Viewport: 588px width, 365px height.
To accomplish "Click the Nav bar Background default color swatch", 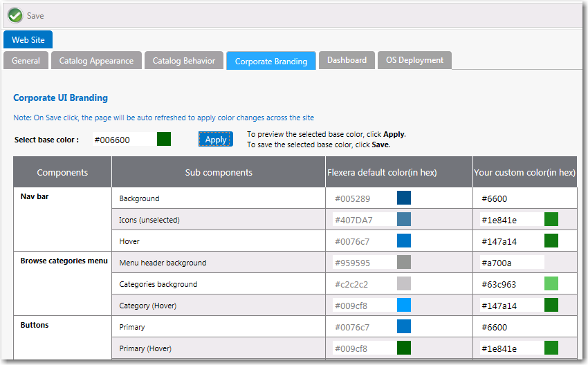I will pos(404,198).
